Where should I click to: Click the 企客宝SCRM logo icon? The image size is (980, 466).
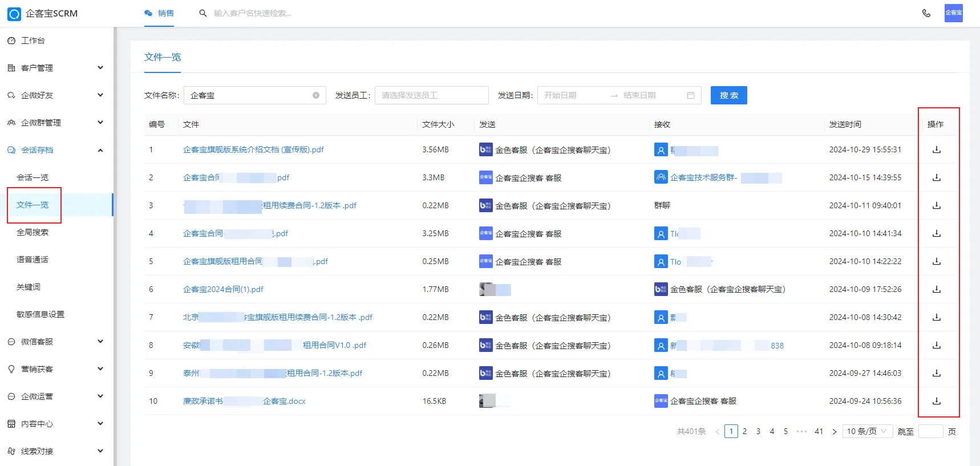14,14
